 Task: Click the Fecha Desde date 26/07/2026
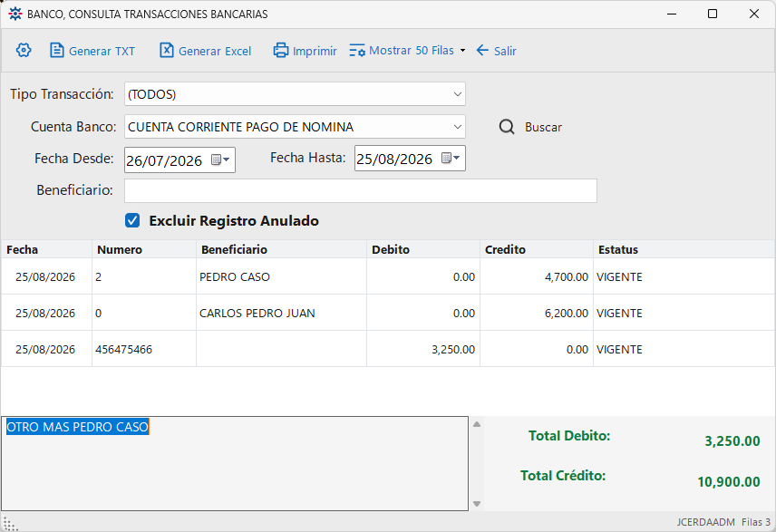click(164, 160)
